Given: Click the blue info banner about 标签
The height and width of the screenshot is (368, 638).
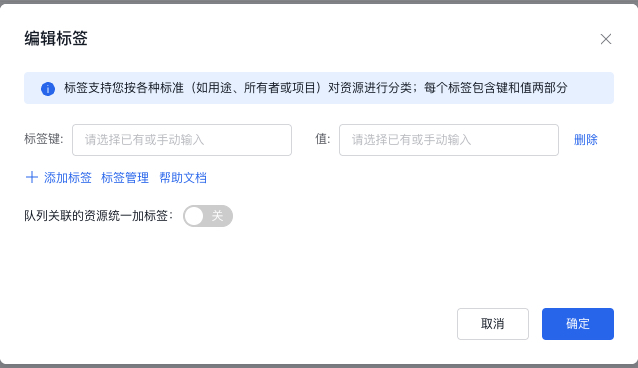Looking at the screenshot, I should [x=319, y=88].
